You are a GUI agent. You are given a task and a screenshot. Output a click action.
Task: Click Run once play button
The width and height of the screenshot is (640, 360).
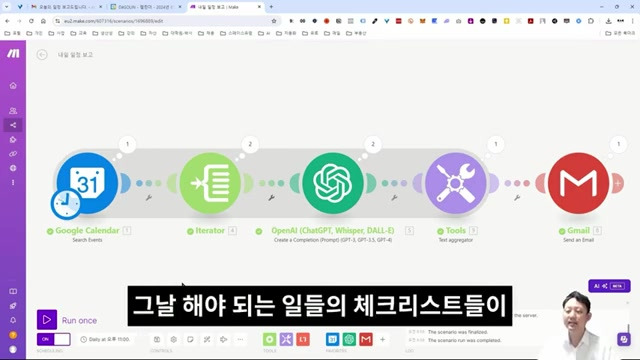(47, 320)
